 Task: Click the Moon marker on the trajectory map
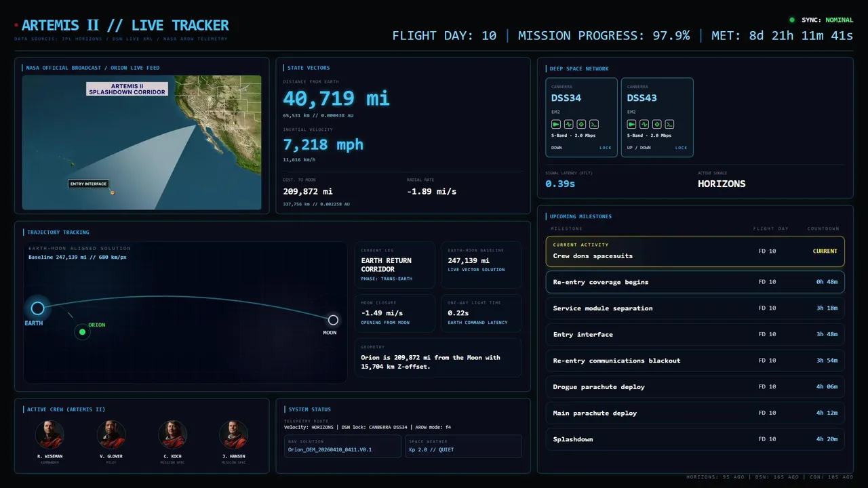coord(333,320)
